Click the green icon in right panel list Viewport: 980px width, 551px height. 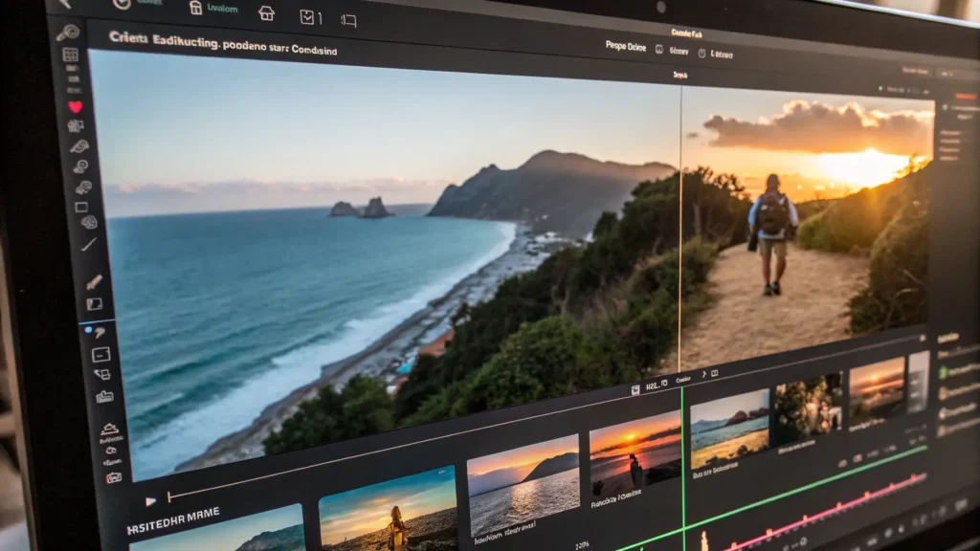(x=943, y=372)
